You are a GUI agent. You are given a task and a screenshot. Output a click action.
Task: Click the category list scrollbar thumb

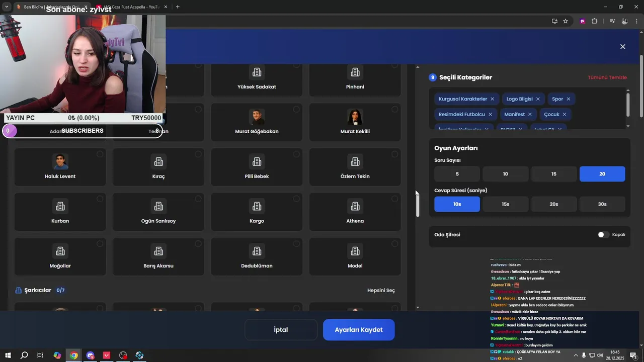pyautogui.click(x=418, y=205)
